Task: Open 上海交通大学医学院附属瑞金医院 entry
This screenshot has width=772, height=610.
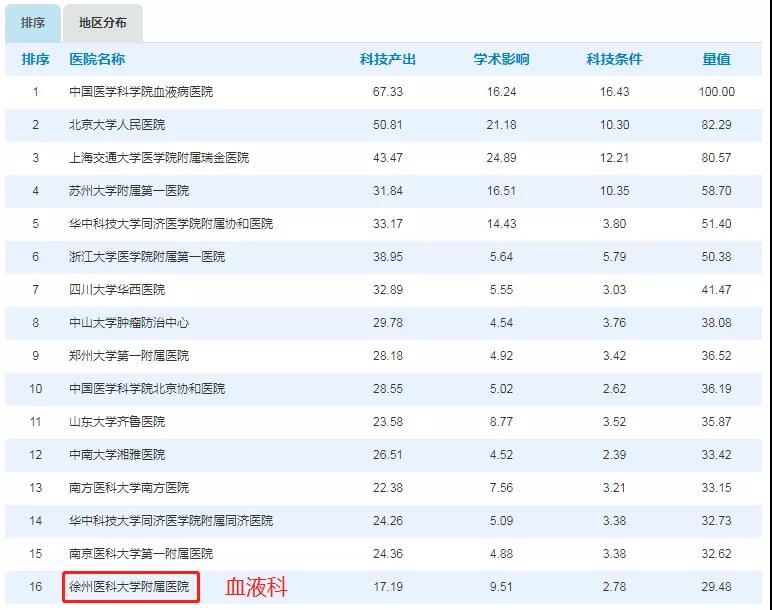Action: point(159,158)
